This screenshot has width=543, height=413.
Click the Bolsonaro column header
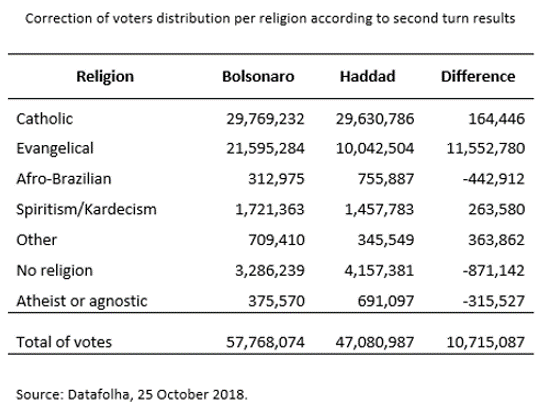click(x=258, y=77)
